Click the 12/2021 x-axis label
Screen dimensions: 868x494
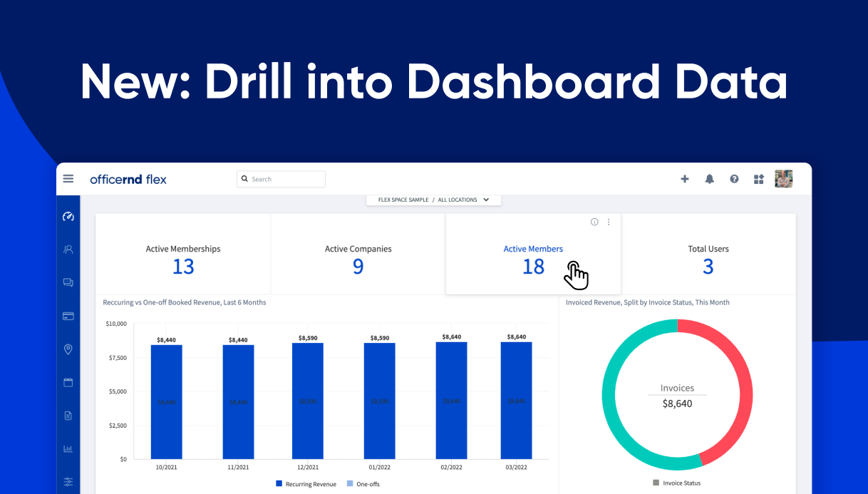point(308,468)
